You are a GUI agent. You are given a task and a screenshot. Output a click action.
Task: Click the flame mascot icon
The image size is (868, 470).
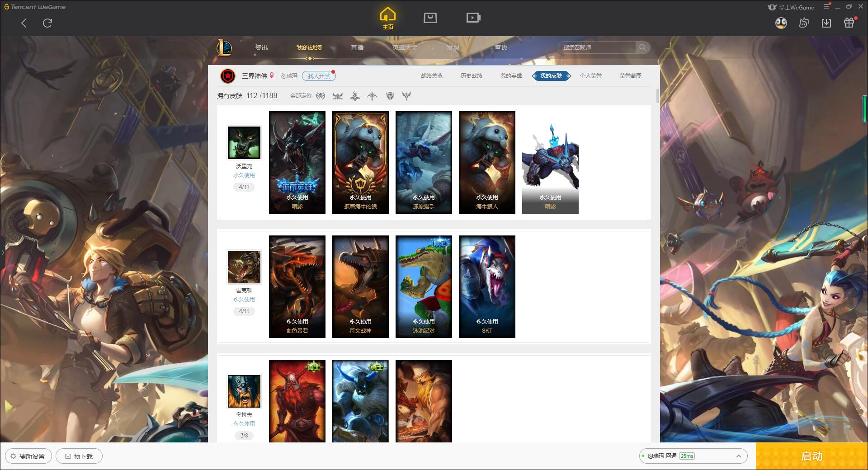[x=804, y=23]
